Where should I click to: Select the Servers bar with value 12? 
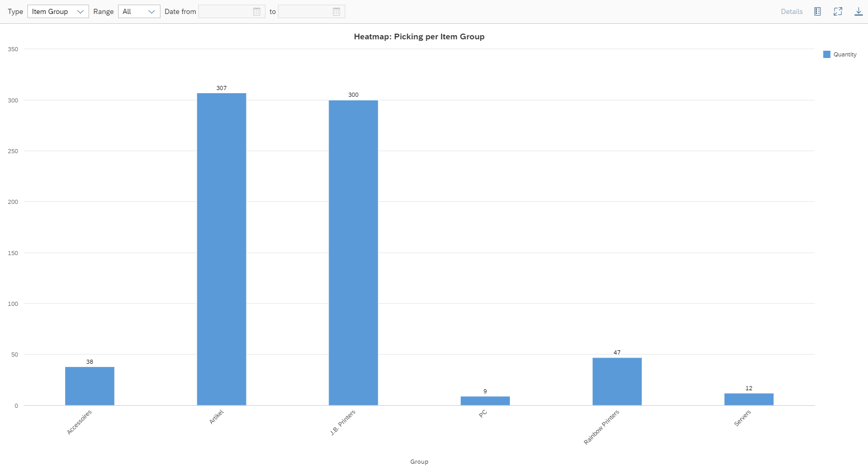[748, 399]
